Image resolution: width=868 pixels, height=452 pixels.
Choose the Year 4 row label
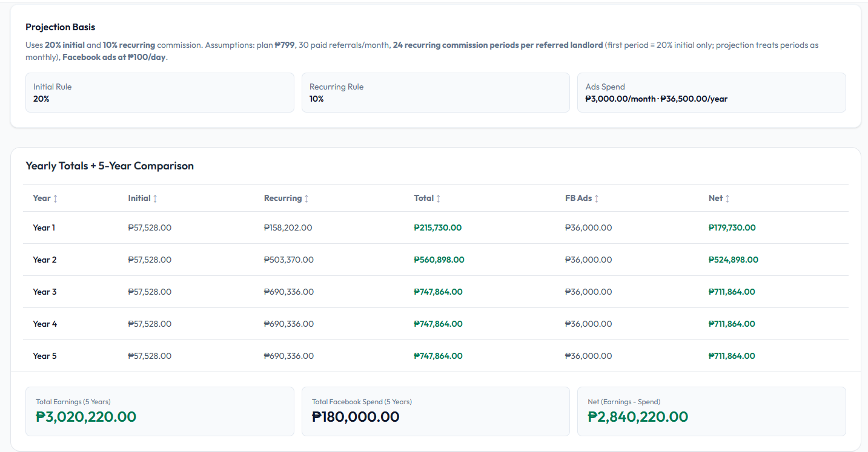point(45,324)
